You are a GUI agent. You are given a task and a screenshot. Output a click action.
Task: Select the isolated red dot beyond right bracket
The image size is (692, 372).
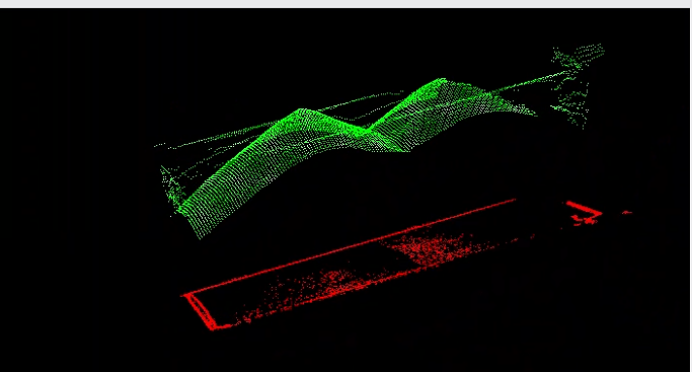[x=626, y=213]
